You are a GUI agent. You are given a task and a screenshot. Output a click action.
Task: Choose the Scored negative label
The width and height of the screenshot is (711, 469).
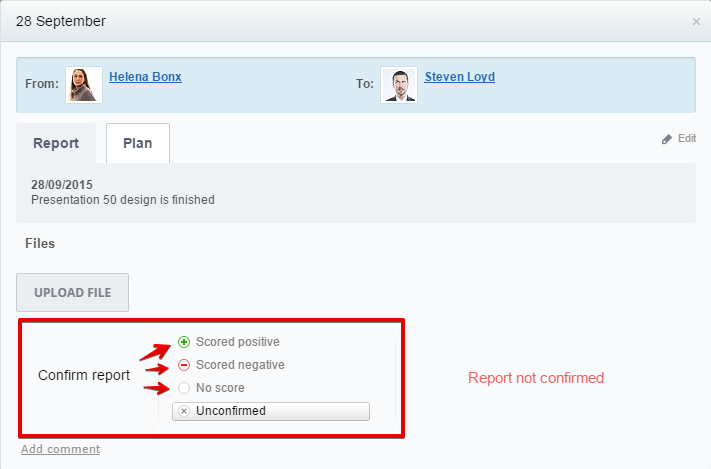point(240,365)
